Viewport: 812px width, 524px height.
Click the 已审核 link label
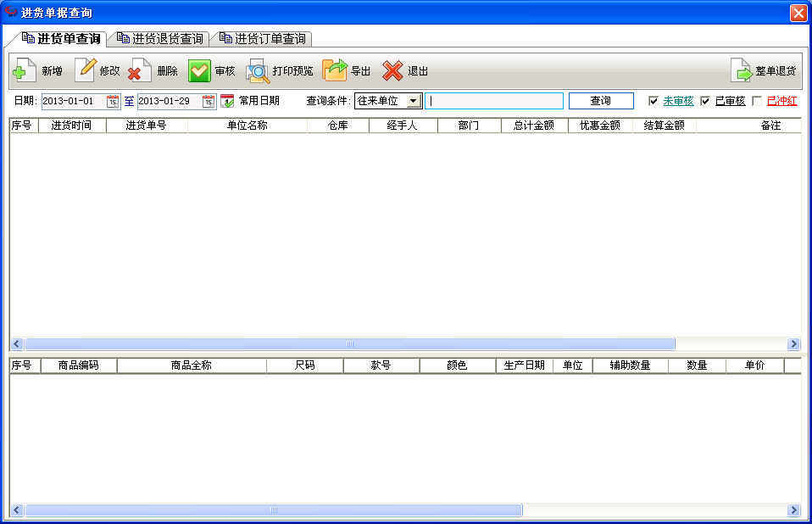[730, 101]
